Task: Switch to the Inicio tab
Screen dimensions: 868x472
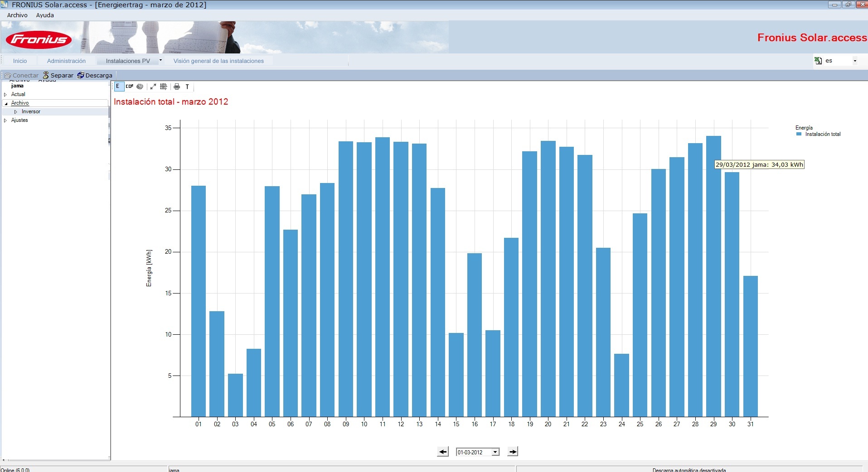Action: (x=20, y=61)
